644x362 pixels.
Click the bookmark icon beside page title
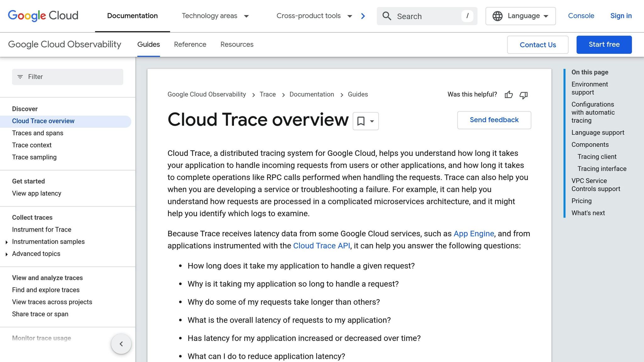coord(361,121)
